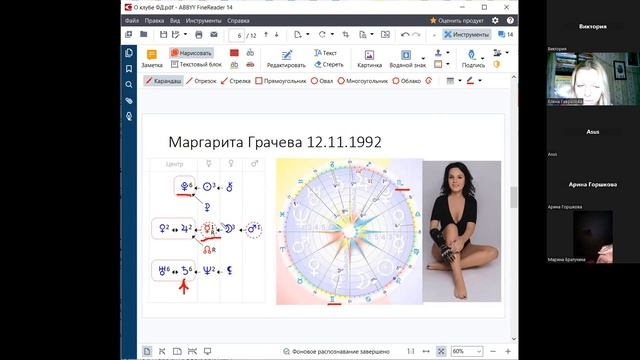The image size is (640, 360).
Task: Undo the last action
Action: click(x=405, y=35)
